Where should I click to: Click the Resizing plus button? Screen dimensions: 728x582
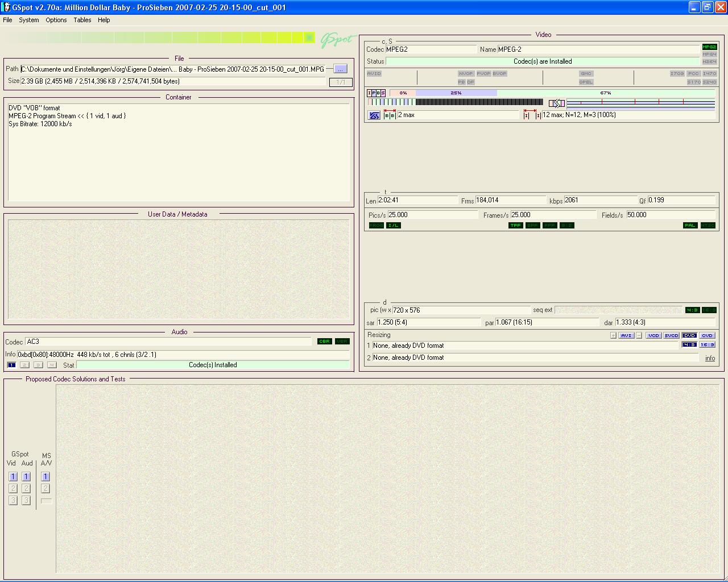point(613,335)
